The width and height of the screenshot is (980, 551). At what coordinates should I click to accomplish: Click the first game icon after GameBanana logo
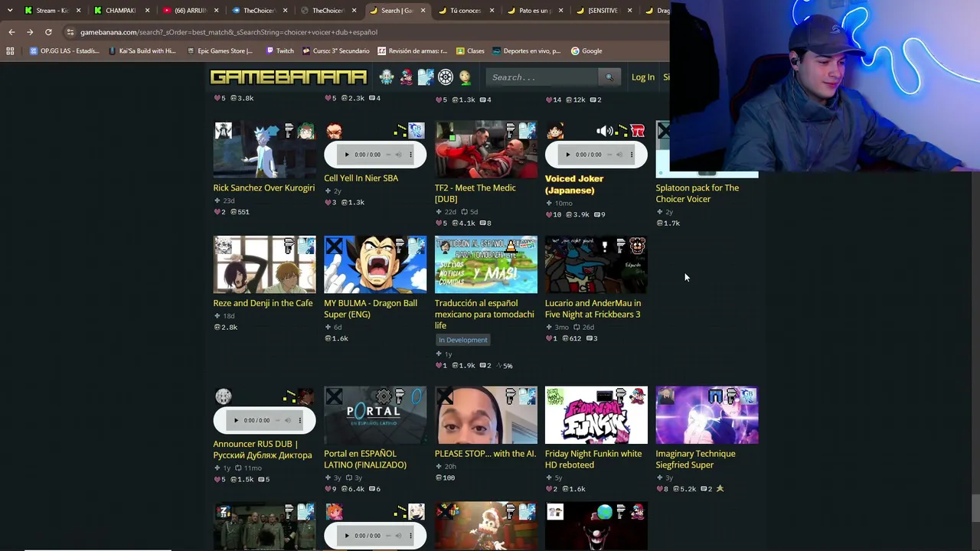pyautogui.click(x=387, y=77)
